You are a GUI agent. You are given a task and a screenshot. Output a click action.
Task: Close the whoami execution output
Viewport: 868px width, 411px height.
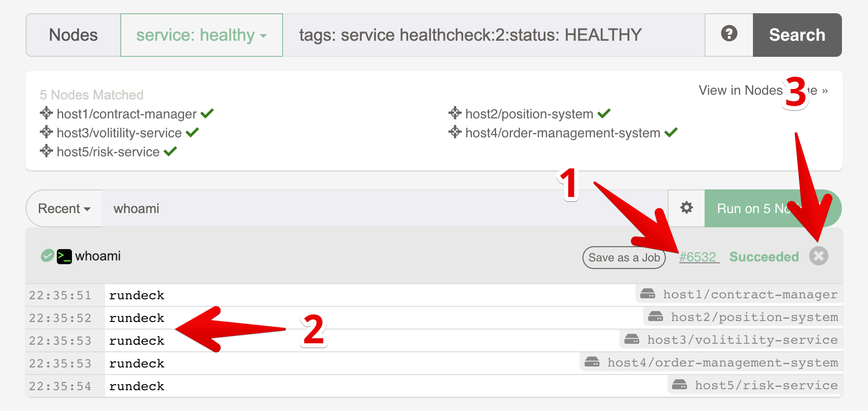click(x=819, y=256)
